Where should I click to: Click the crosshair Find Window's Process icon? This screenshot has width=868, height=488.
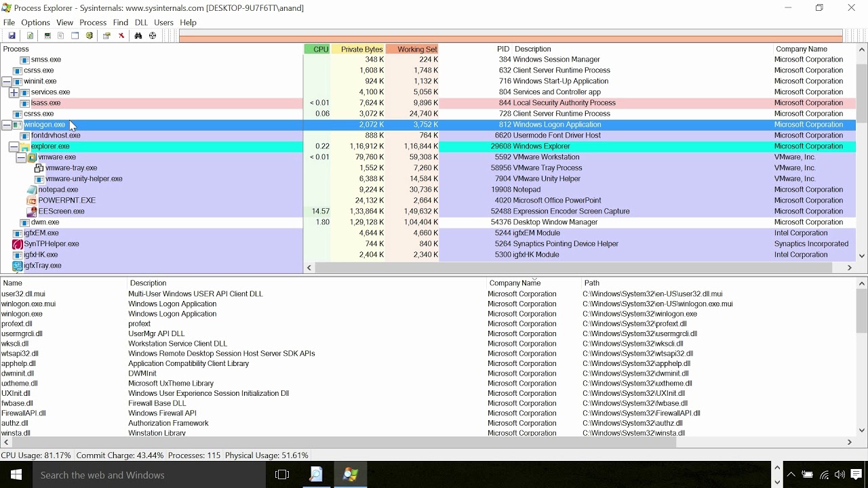click(x=153, y=36)
